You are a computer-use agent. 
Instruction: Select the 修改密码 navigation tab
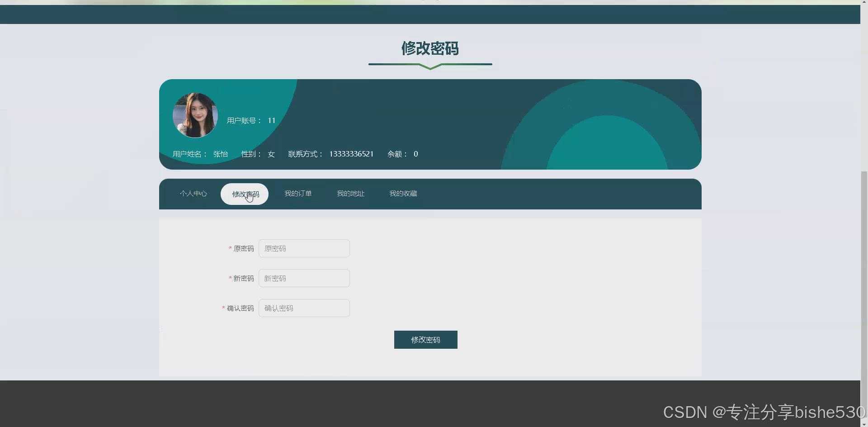[x=244, y=194]
